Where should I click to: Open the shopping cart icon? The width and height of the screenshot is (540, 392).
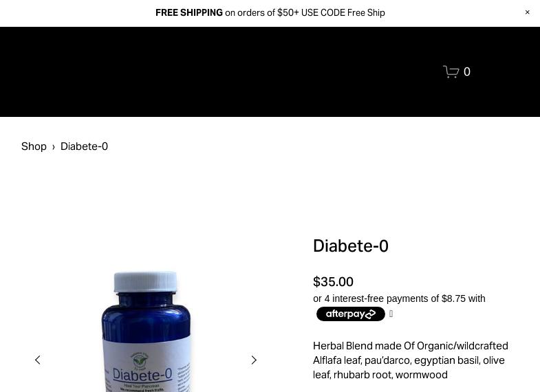pyautogui.click(x=451, y=72)
